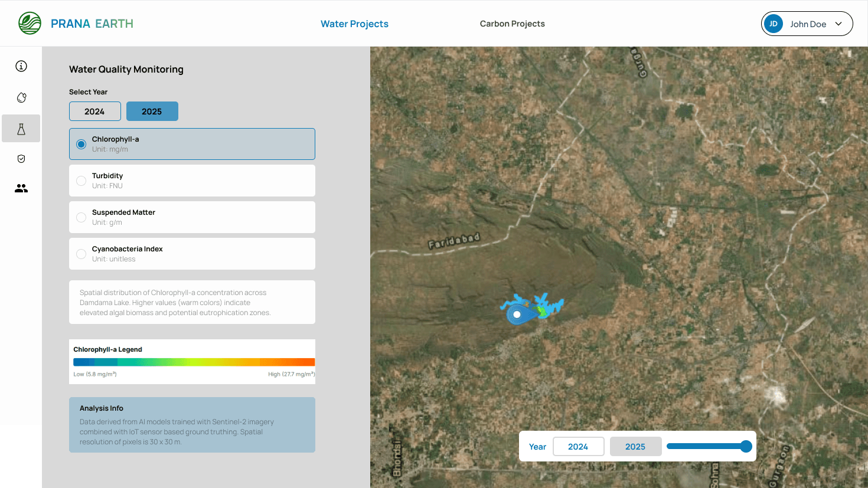Switch to Carbon Projects tab
This screenshot has height=488, width=868.
[512, 24]
